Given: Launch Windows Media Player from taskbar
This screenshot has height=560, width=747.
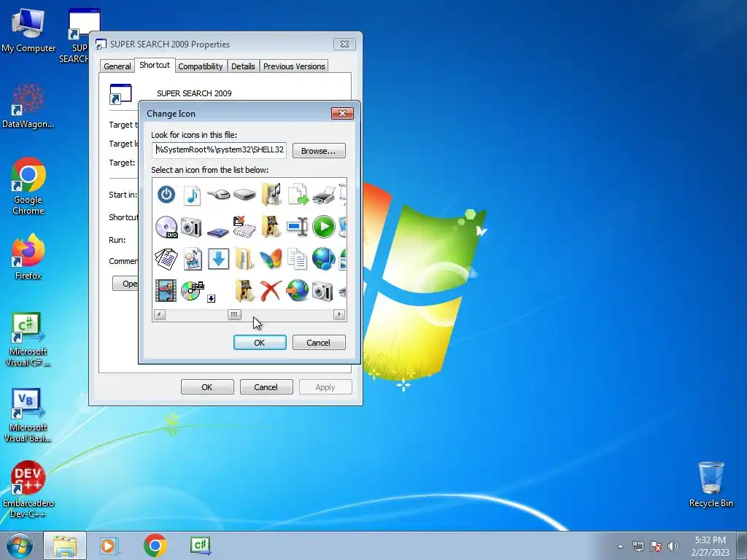Looking at the screenshot, I should pyautogui.click(x=109, y=545).
